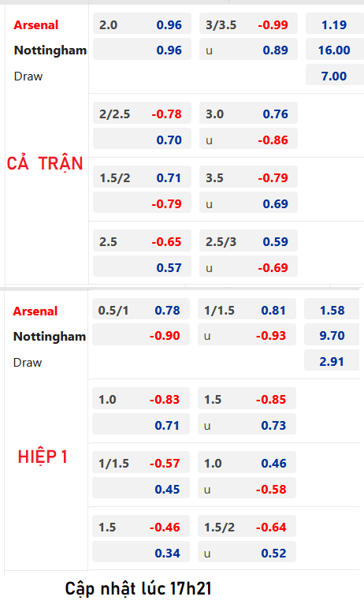This screenshot has width=364, height=604.
Task: Select first-half handicap 1/1.5 at -0.57
Action: pyautogui.click(x=141, y=463)
